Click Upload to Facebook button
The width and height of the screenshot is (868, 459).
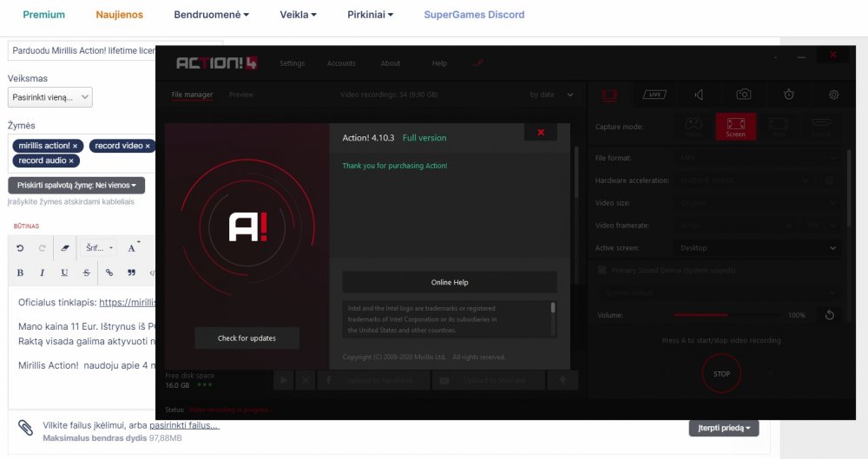(x=373, y=380)
